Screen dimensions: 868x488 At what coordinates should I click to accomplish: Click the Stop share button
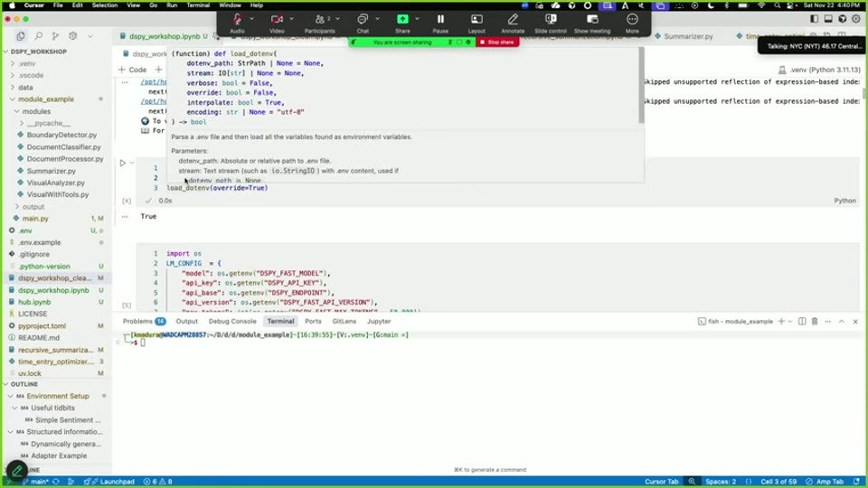click(497, 42)
